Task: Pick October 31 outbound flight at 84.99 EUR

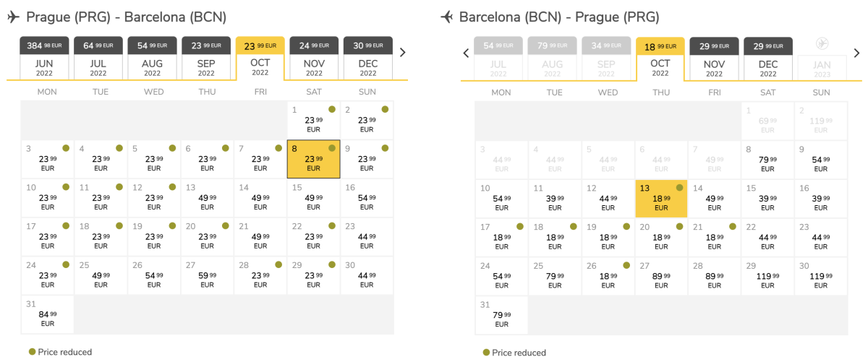Action: (48, 315)
